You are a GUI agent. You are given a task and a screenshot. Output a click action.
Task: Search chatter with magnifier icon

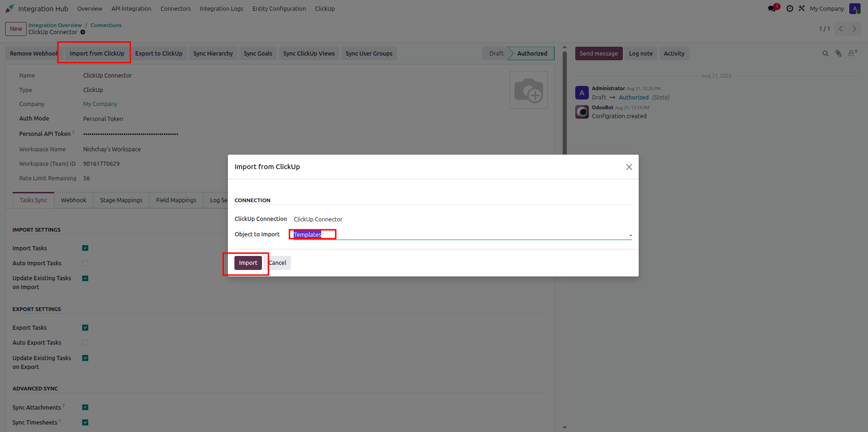click(x=826, y=54)
